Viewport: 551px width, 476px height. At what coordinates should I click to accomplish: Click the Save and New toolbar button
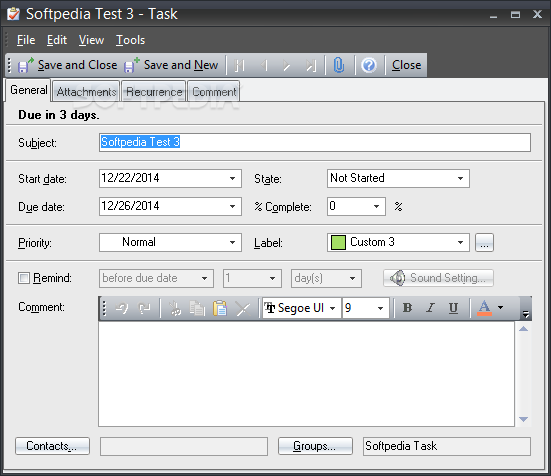pos(171,65)
